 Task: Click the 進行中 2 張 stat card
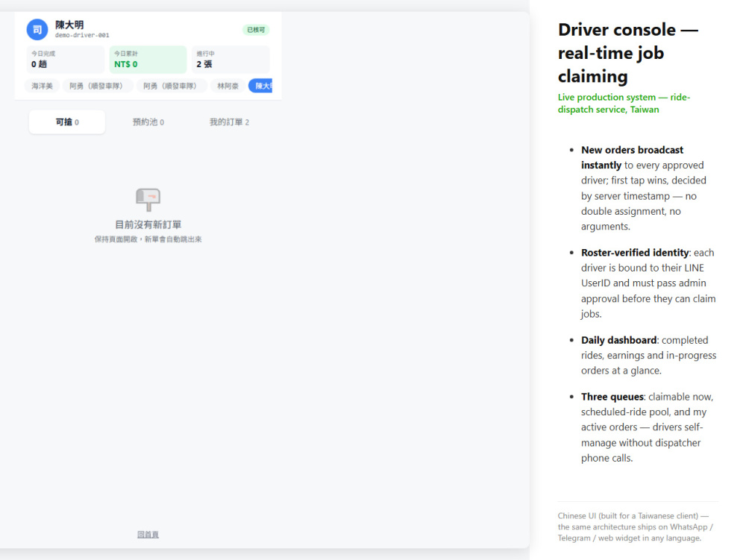click(x=231, y=60)
